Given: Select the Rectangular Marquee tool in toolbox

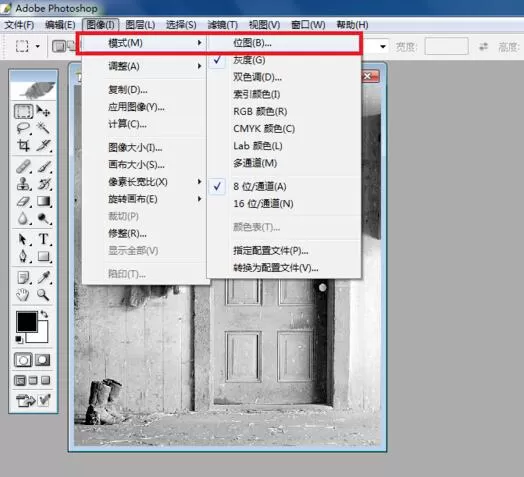Looking at the screenshot, I should tap(23, 111).
